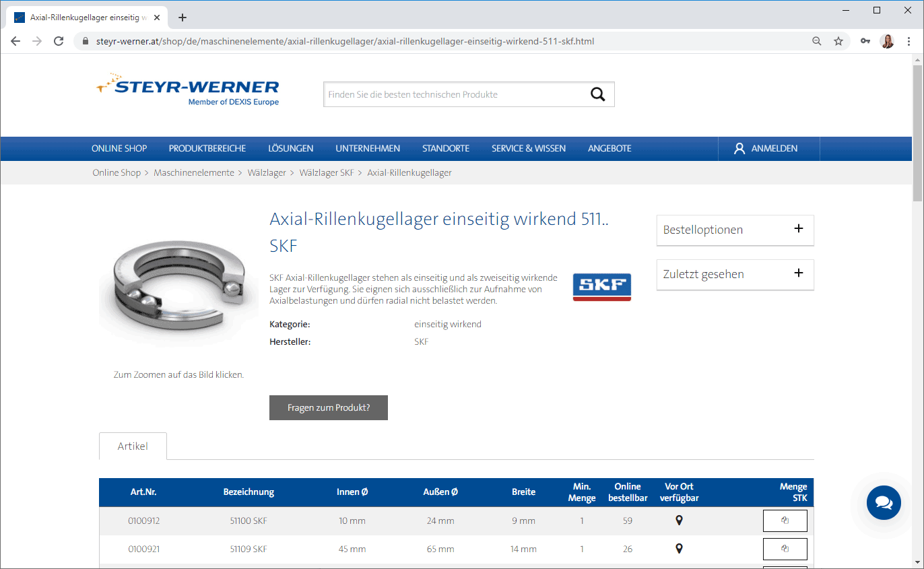Click the Innen Ø column header
924x569 pixels.
352,492
